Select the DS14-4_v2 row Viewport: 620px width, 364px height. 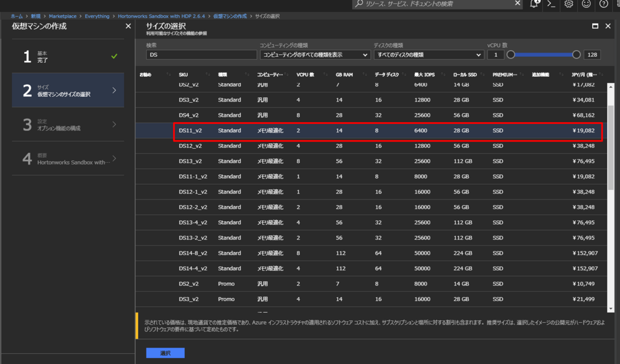[x=372, y=268]
